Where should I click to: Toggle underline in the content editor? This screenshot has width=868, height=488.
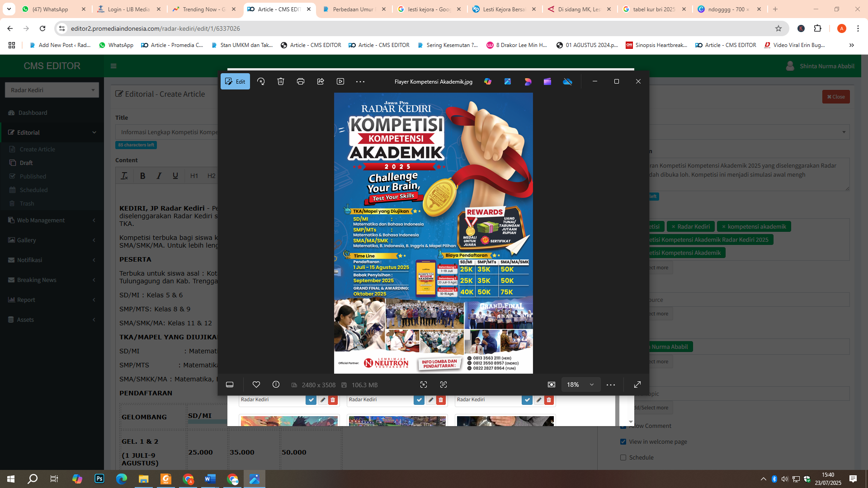coord(175,176)
